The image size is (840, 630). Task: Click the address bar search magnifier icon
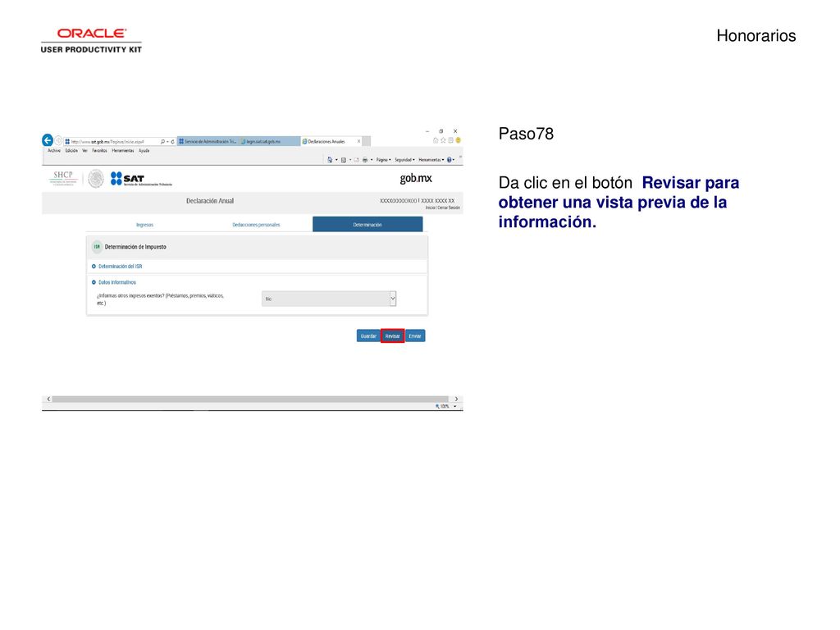pos(163,141)
